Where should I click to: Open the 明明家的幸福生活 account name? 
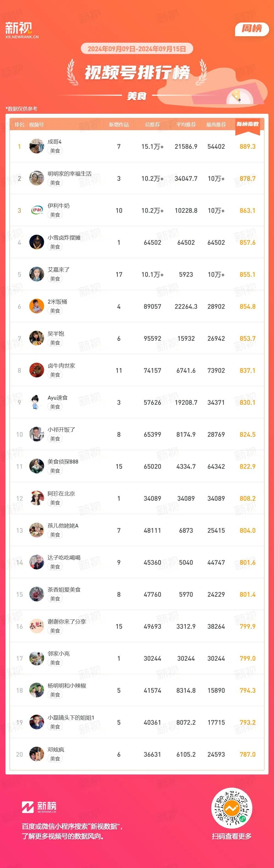click(70, 174)
